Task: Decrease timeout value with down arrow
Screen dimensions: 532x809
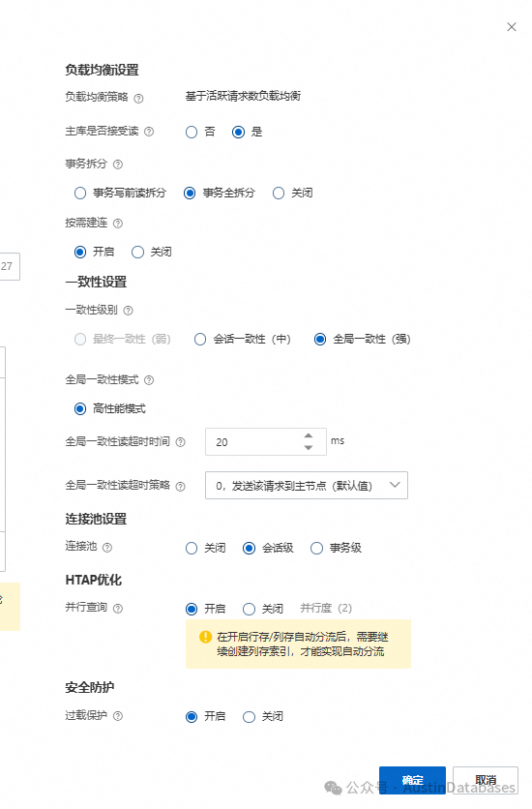Action: tap(309, 448)
